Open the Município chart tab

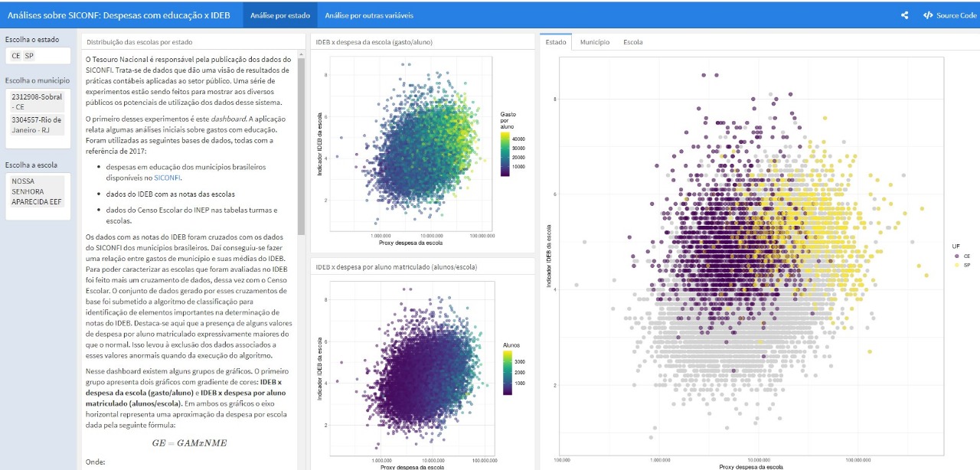[x=594, y=42]
